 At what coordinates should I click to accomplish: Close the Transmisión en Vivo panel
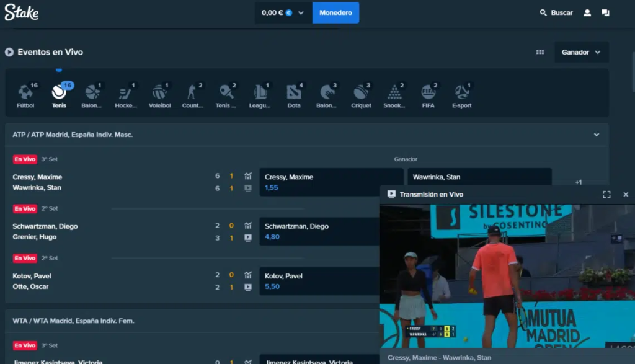point(626,194)
